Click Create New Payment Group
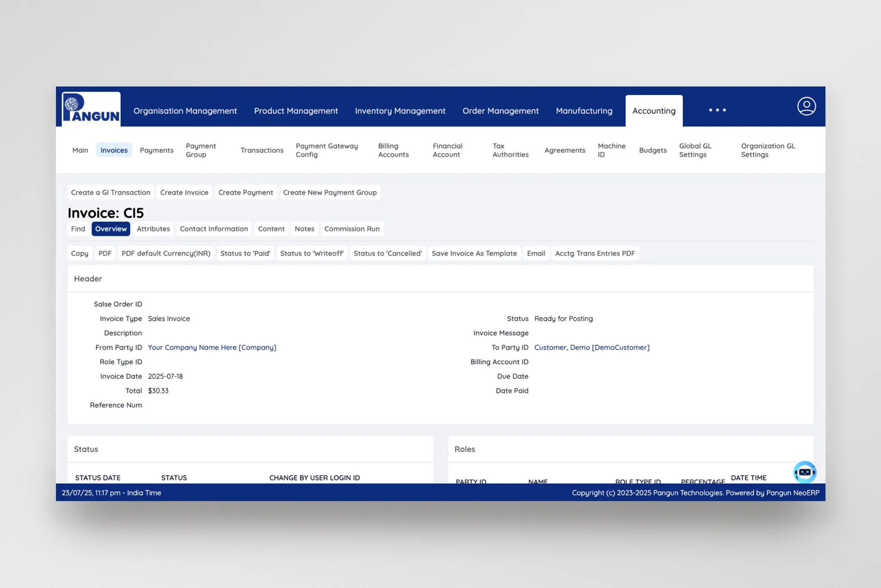The height and width of the screenshot is (588, 881). 330,192
